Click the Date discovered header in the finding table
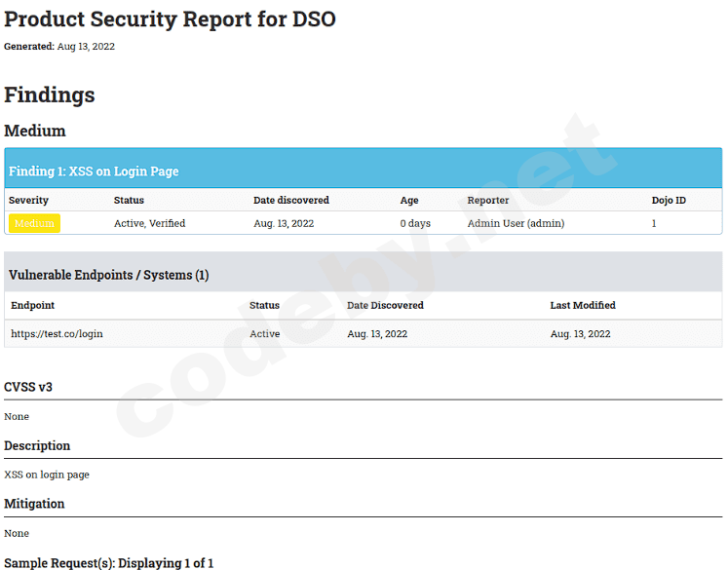This screenshot has width=728, height=570. click(x=291, y=200)
